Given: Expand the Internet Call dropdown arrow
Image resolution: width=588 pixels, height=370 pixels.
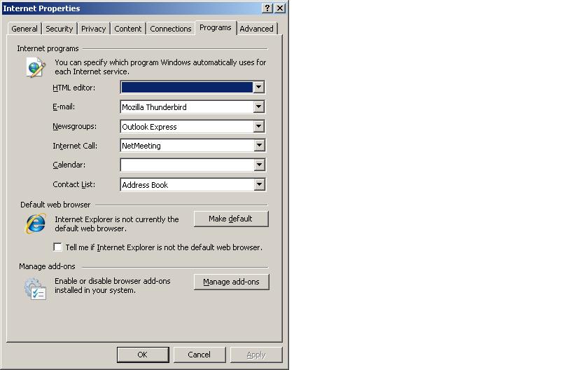Looking at the screenshot, I should click(x=259, y=145).
